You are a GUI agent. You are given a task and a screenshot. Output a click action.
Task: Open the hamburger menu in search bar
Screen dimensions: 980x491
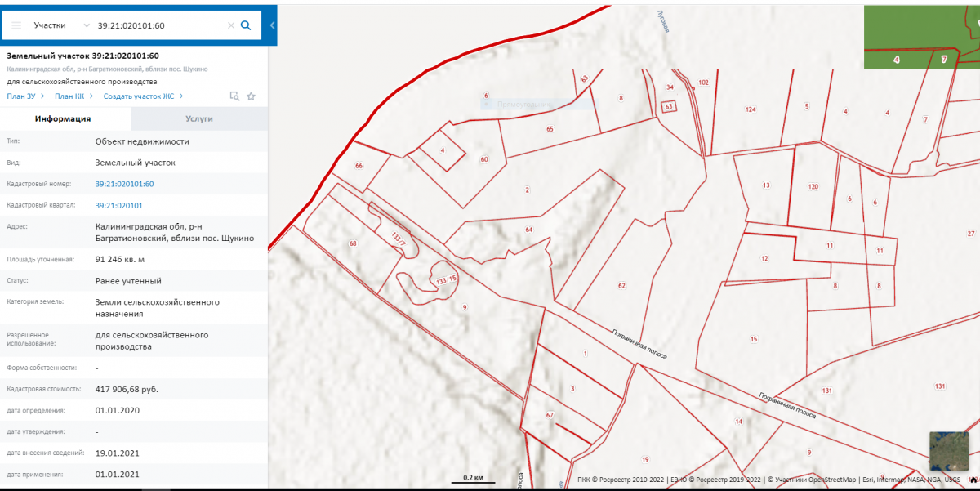(16, 25)
